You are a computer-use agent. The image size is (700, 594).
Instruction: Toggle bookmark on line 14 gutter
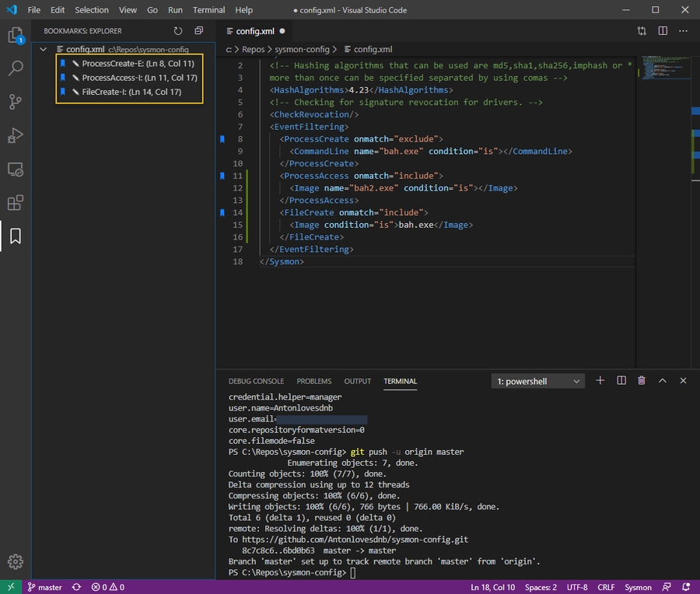coord(222,212)
